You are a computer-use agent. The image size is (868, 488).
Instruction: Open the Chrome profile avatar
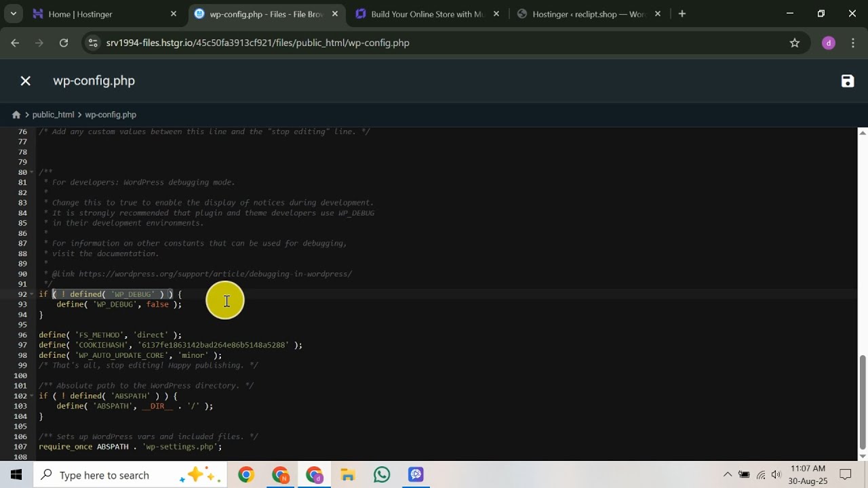coord(828,43)
